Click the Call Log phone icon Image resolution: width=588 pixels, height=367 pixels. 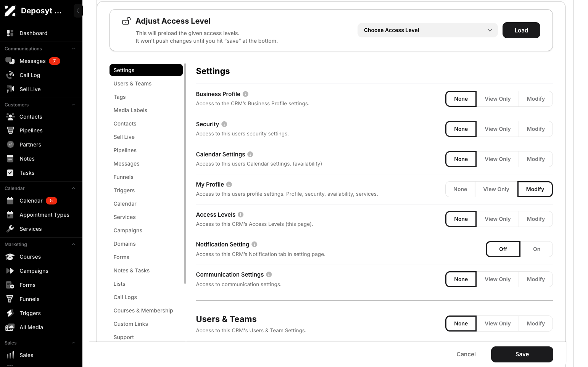pyautogui.click(x=10, y=75)
